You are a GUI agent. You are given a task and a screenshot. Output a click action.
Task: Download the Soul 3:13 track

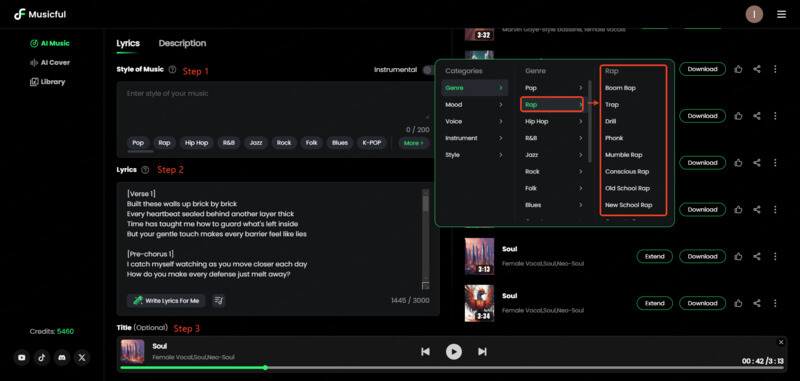coord(702,257)
